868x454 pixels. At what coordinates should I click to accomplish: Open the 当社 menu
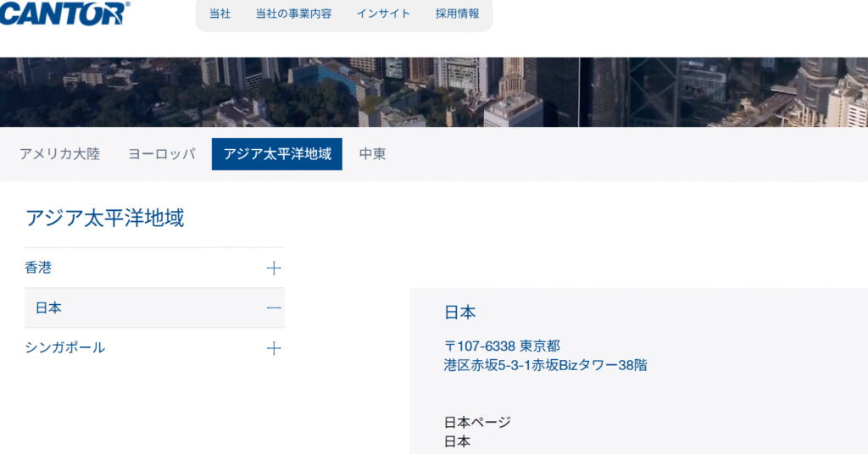pos(220,14)
